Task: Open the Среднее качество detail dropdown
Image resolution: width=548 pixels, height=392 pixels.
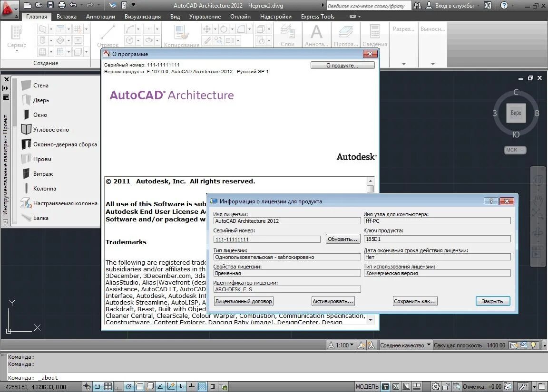Action: [x=405, y=345]
